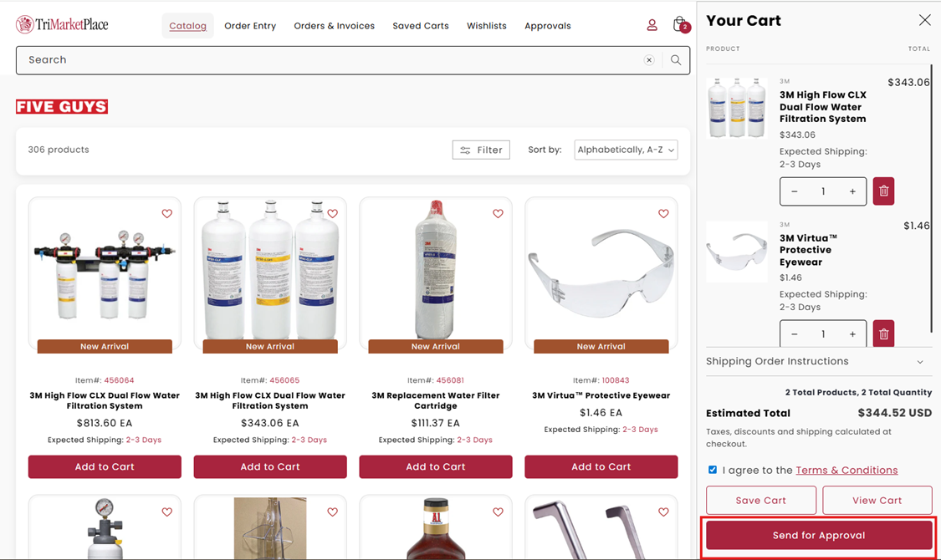This screenshot has height=560, width=941.
Task: Click the Send for Approval button
Action: coord(819,536)
